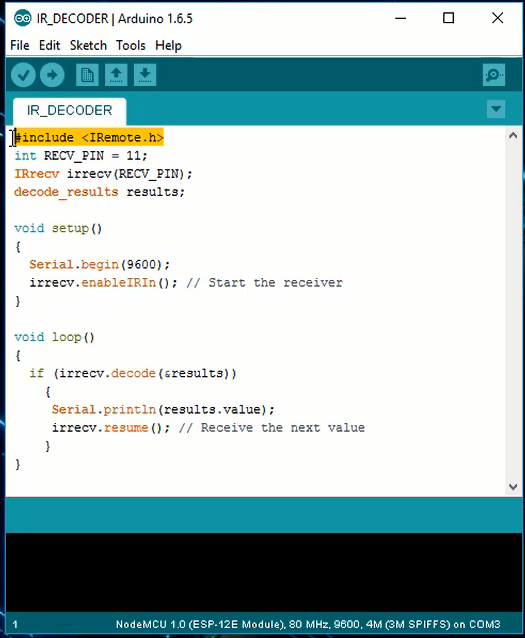Viewport: 525px width, 638px height.
Task: Click the editor scrollbar up arrow
Action: [x=513, y=136]
